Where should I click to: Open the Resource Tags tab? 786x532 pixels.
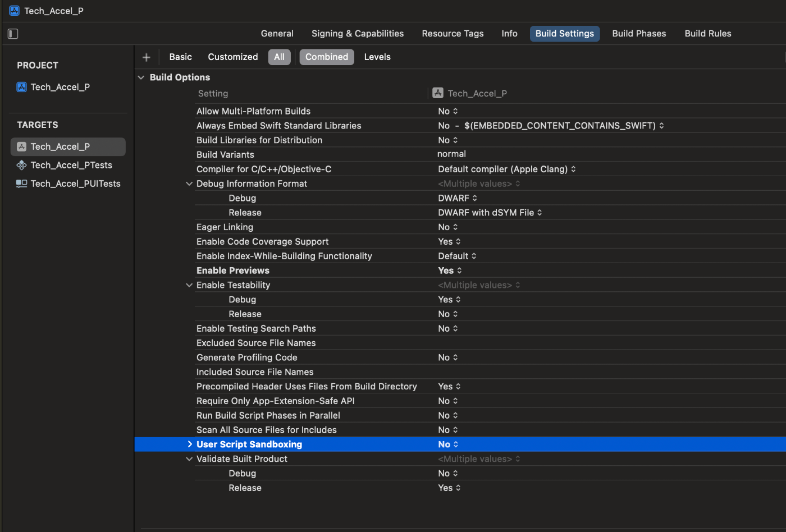click(453, 34)
